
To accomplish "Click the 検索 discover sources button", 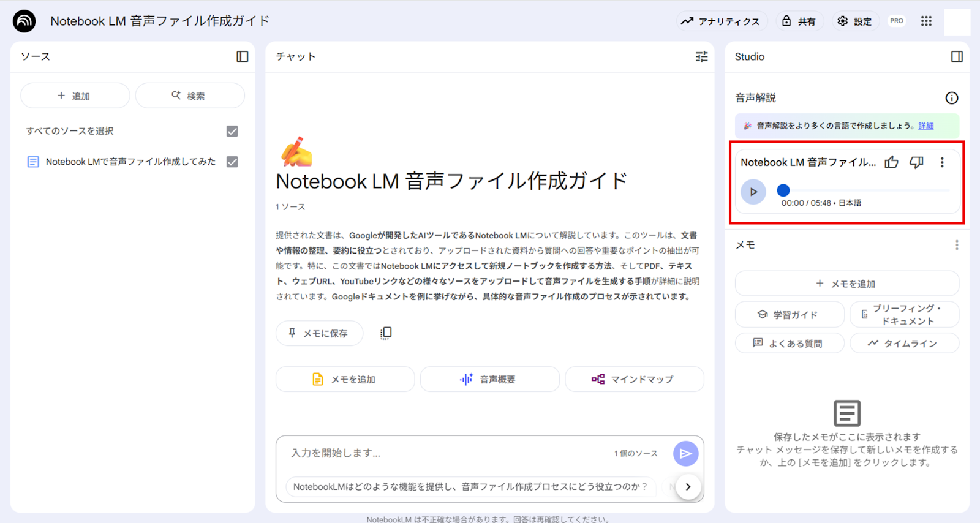I will point(190,96).
